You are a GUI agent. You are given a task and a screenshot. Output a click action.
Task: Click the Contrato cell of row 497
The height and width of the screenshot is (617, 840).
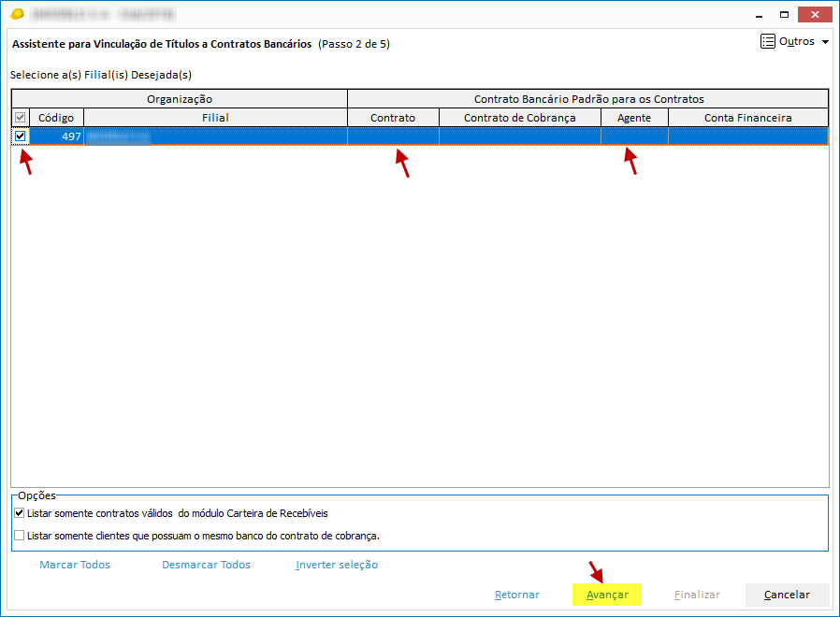[393, 136]
